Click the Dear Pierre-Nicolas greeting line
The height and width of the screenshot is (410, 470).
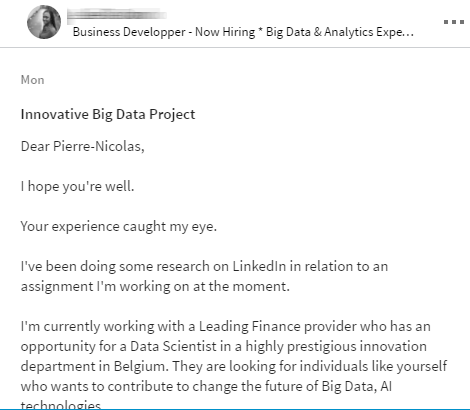point(83,146)
